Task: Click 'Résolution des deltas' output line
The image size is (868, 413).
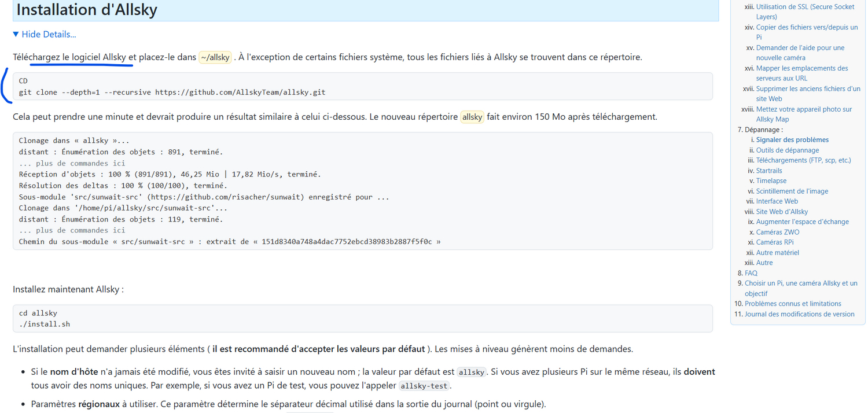Action: [123, 186]
